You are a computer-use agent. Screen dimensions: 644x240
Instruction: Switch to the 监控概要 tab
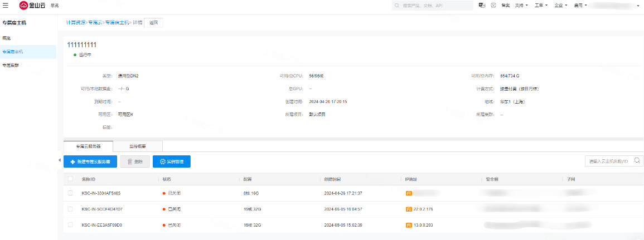click(x=138, y=146)
